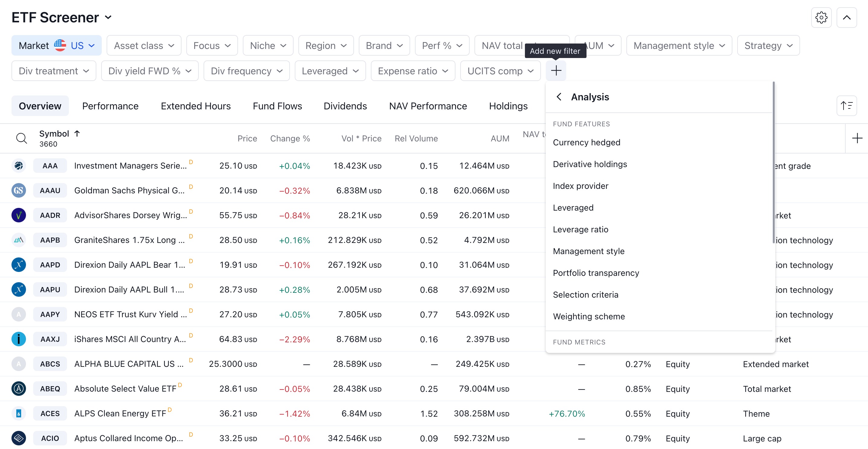Select Index provider filter option

click(x=580, y=186)
